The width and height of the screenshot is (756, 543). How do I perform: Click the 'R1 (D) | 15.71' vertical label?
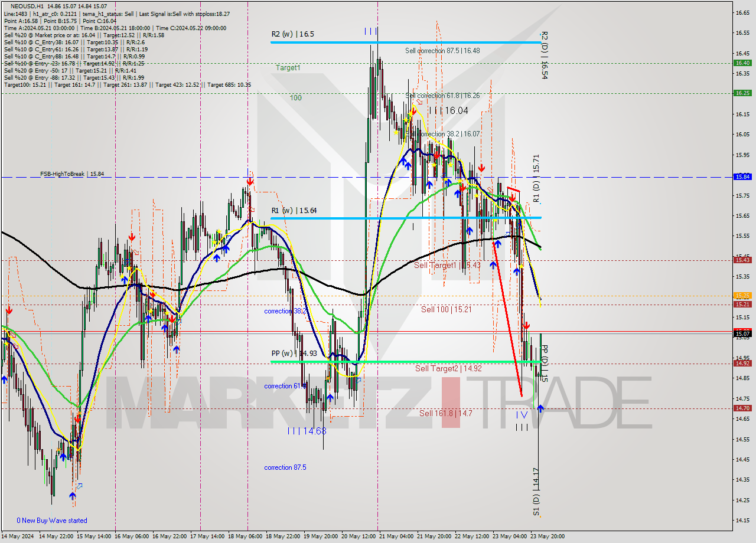[x=536, y=179]
